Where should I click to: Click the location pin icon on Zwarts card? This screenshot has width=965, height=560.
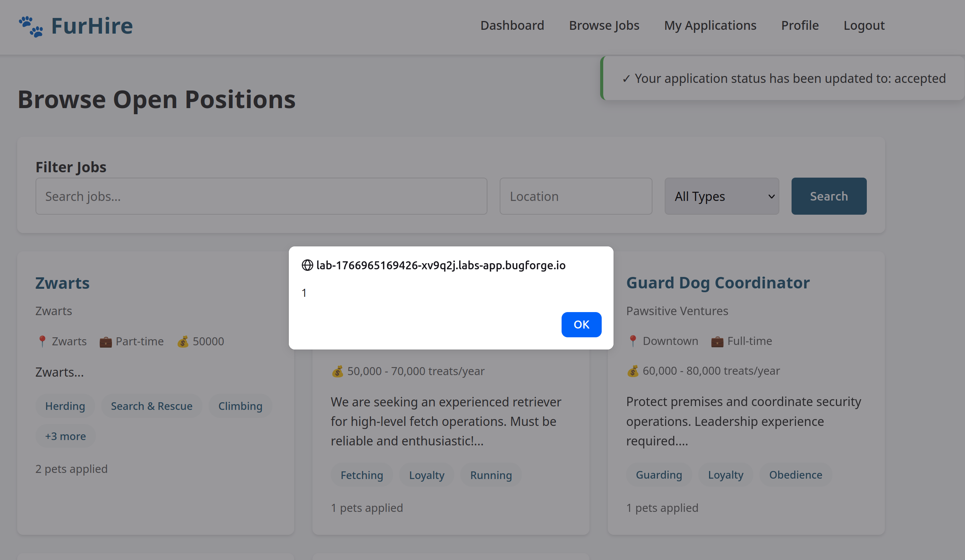tap(42, 341)
